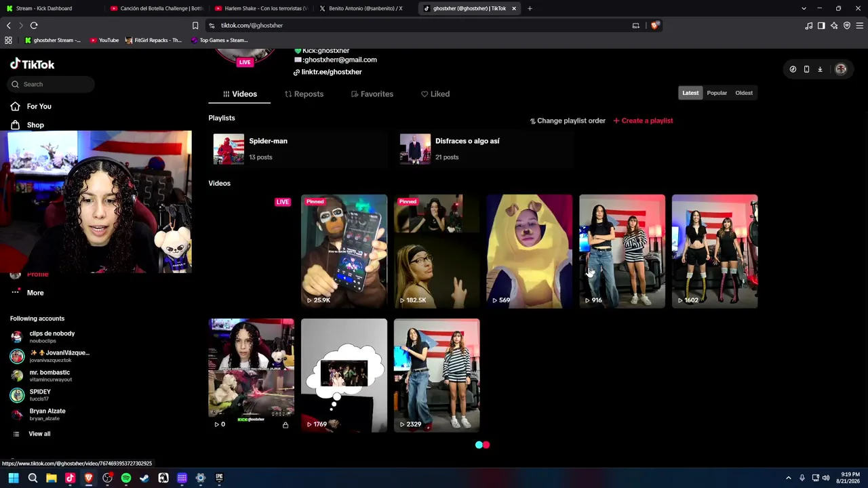Click the download app icon in TikTok header
This screenshot has width=868, height=488.
pyautogui.click(x=820, y=69)
